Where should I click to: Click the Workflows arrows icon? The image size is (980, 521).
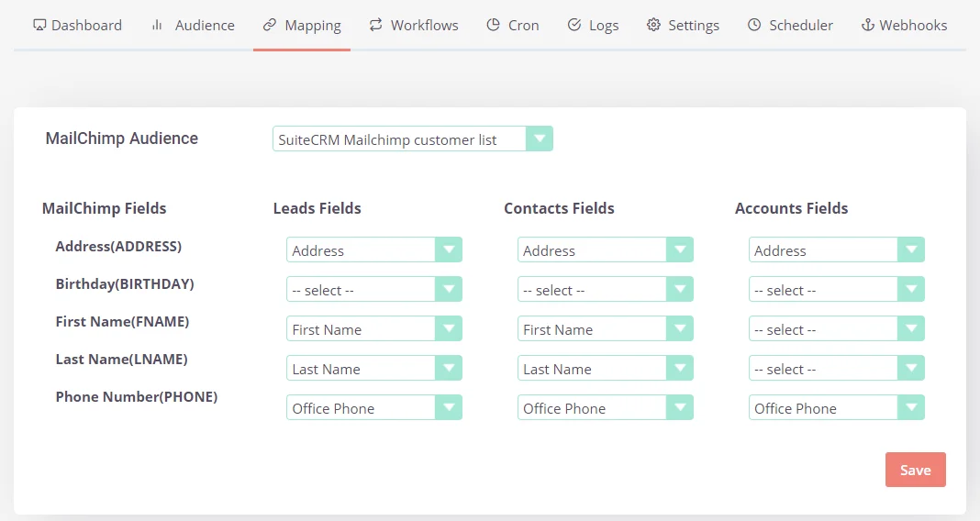[x=375, y=26]
